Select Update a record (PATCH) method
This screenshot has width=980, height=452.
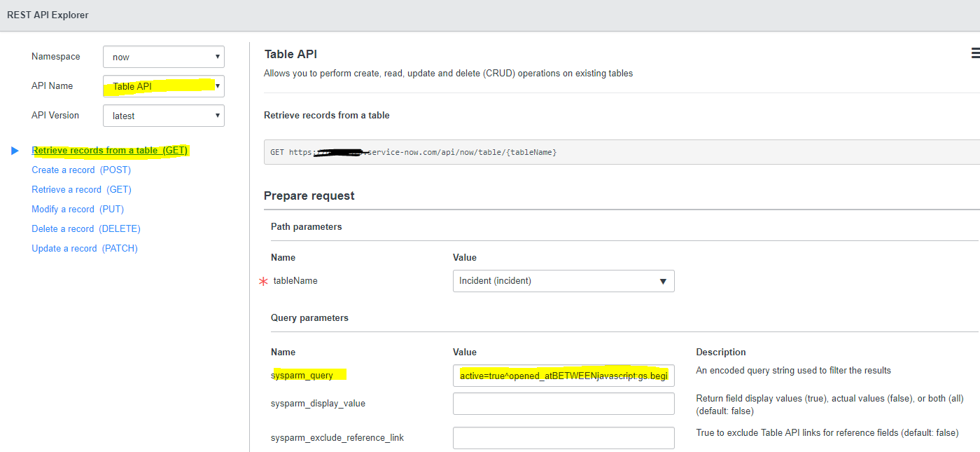(x=85, y=249)
